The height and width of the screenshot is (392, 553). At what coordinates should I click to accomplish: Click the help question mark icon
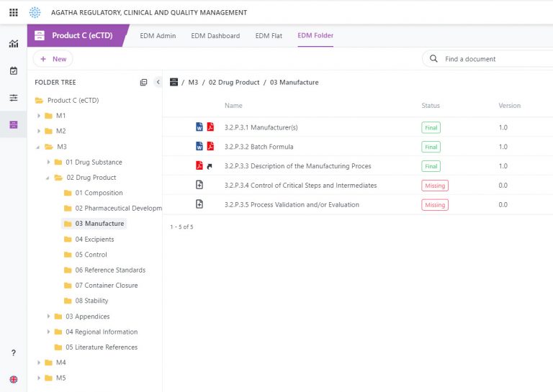(x=13, y=352)
